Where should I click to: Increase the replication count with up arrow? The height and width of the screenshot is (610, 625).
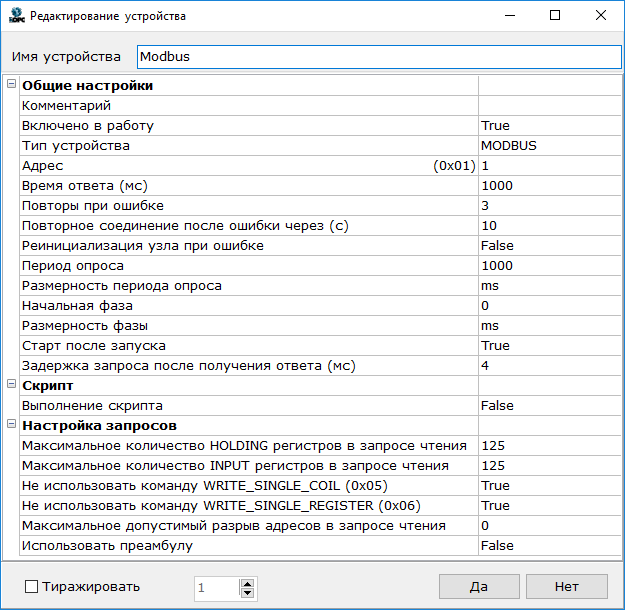tap(248, 582)
